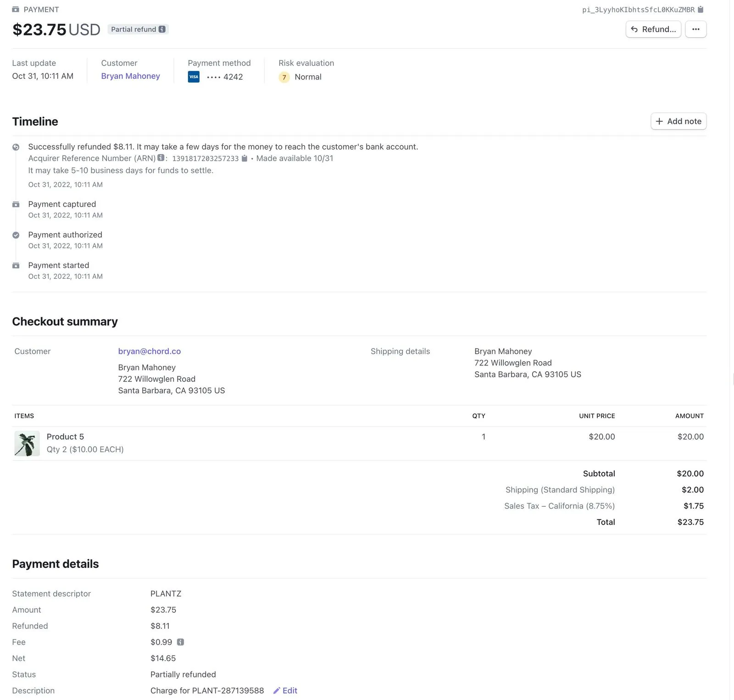Copy the payment intent ID clipboard icon
This screenshot has height=700, width=734.
pyautogui.click(x=701, y=10)
